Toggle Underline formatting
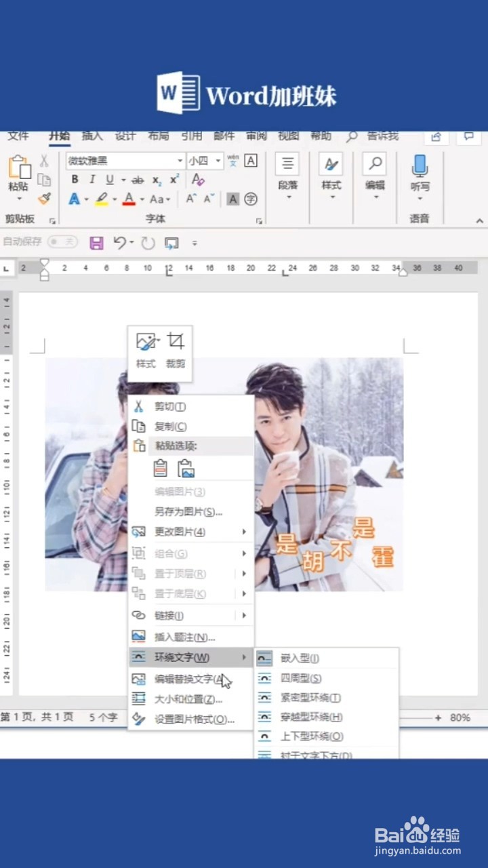 (109, 180)
